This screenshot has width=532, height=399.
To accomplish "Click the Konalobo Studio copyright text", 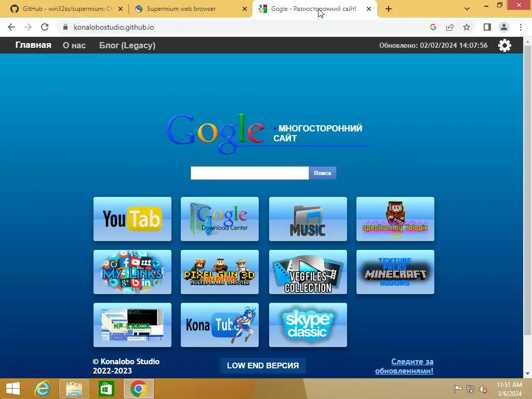I will point(126,366).
